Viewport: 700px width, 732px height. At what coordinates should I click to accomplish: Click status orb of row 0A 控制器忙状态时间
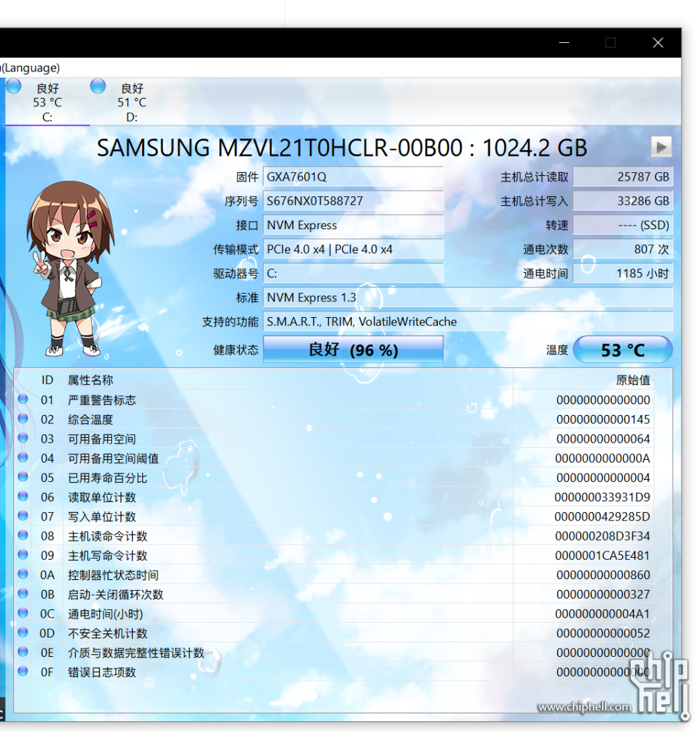(23, 574)
